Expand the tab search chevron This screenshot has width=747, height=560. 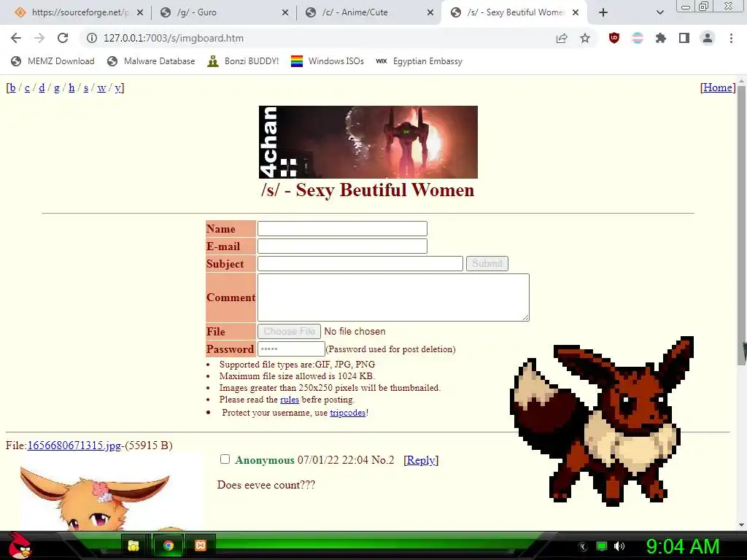coord(659,12)
